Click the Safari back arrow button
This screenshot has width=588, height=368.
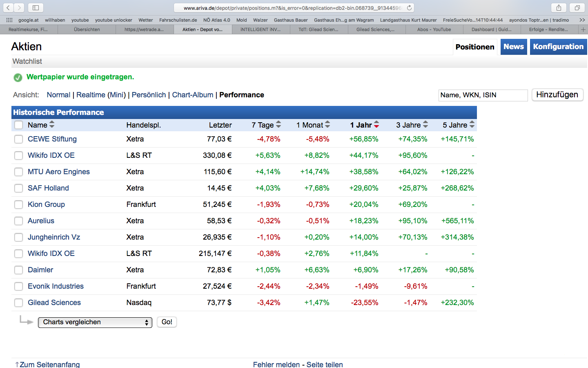[8, 8]
